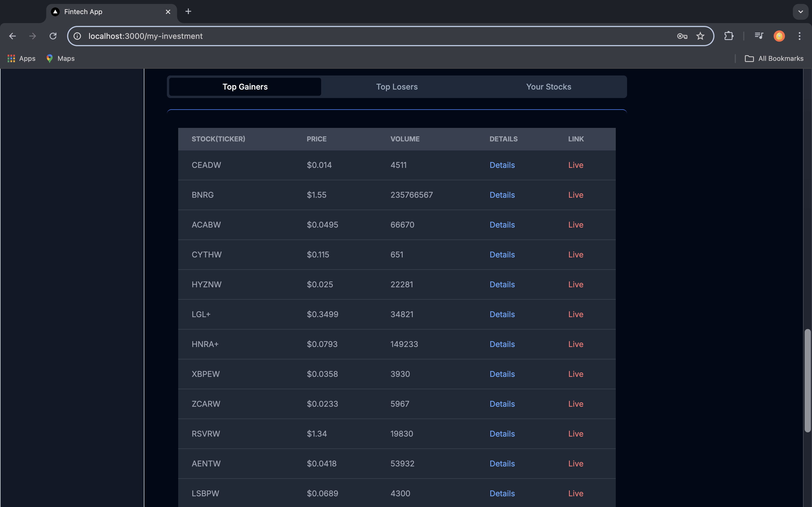The height and width of the screenshot is (507, 812).
Task: Reload the current page
Action: [x=53, y=36]
